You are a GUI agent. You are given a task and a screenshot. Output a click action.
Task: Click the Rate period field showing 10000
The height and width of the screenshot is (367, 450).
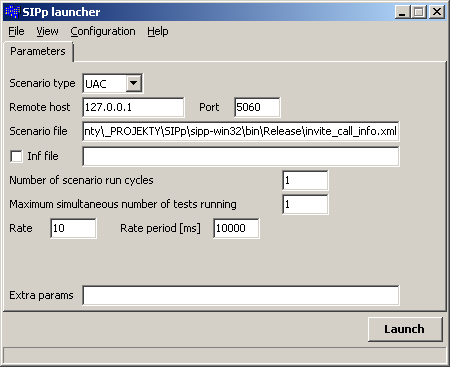[x=236, y=228]
